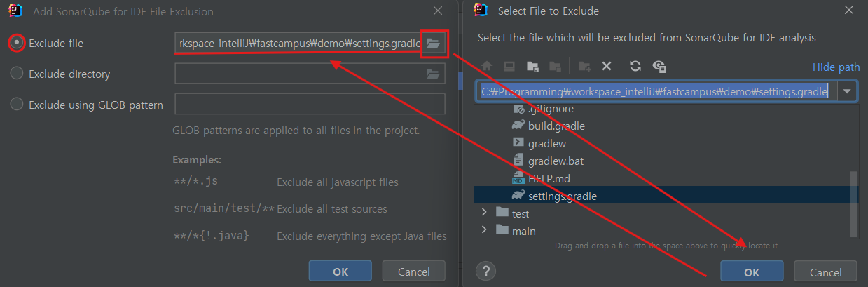Screen dimensions: 868x287
Task: Select gradlew in file tree
Action: (547, 143)
